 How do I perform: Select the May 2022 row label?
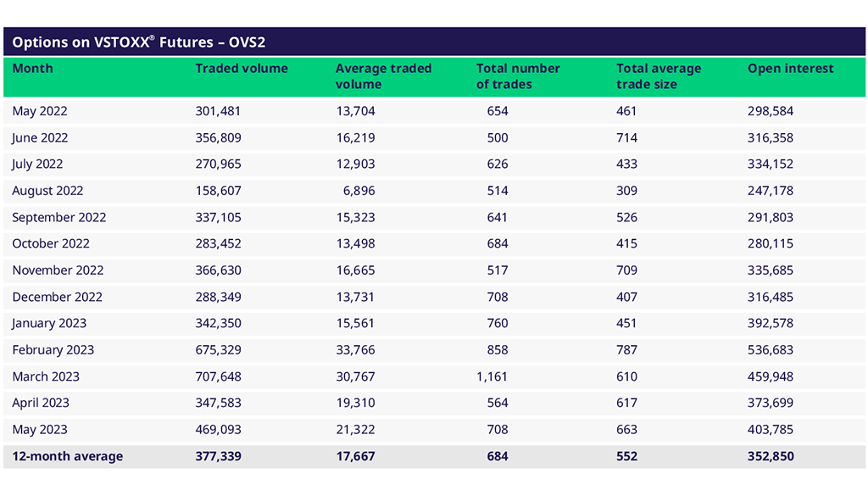(x=40, y=111)
